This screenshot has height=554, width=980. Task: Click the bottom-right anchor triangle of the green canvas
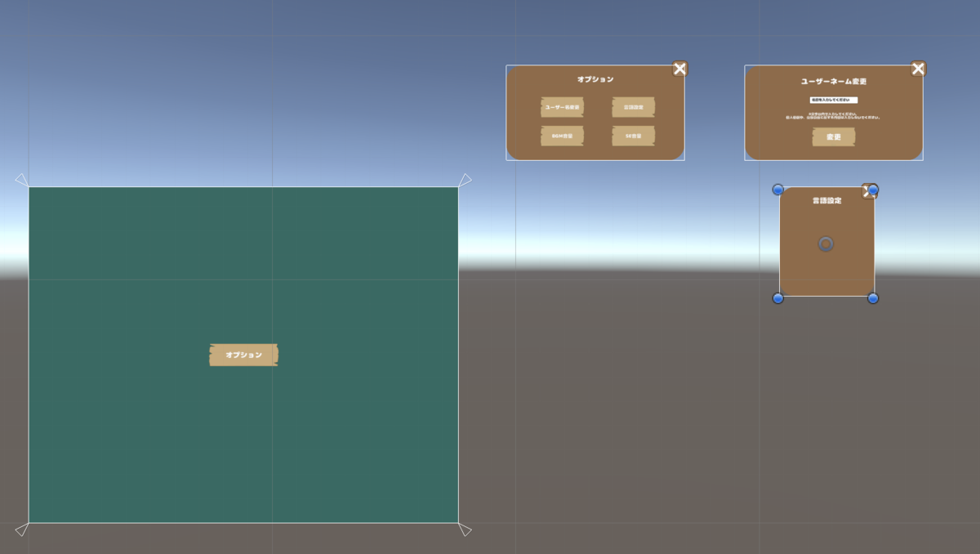[x=465, y=529]
